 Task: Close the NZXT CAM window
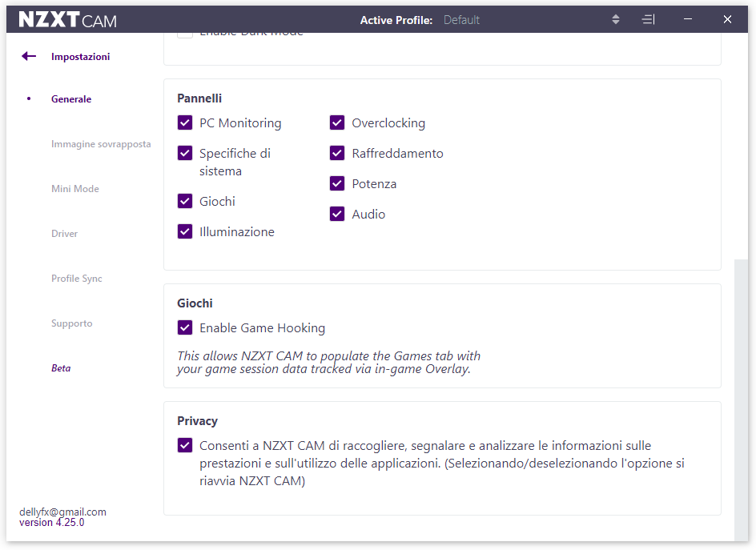point(727,19)
